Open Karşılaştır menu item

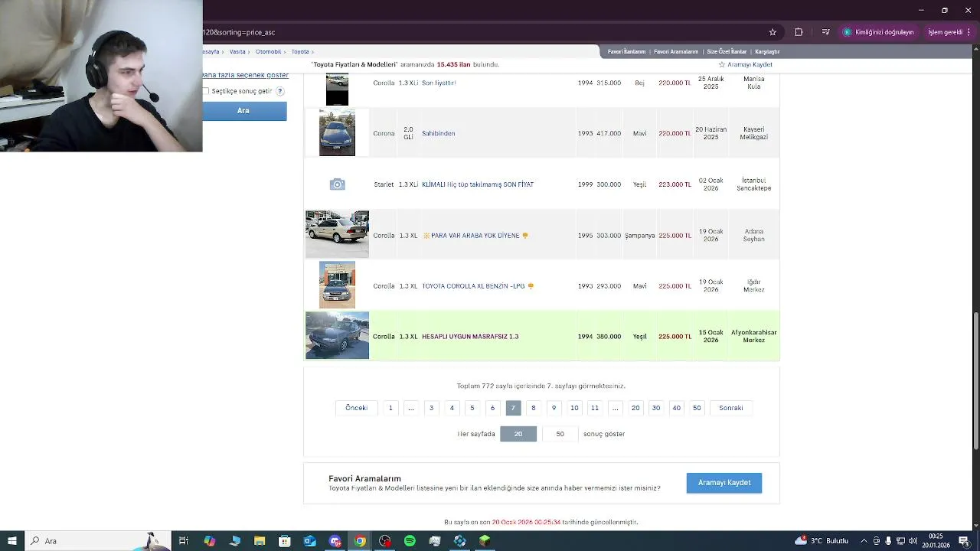coord(767,51)
